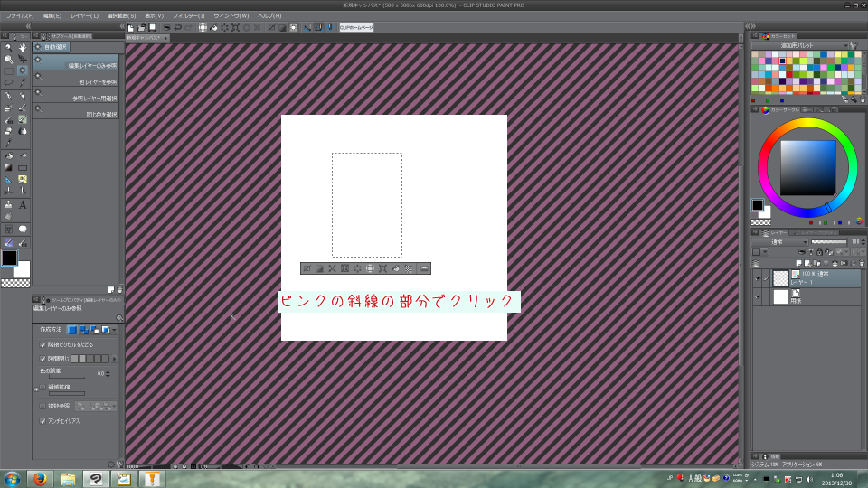Click the CLIPホームページ button
The width and height of the screenshot is (868, 488).
pyautogui.click(x=356, y=28)
